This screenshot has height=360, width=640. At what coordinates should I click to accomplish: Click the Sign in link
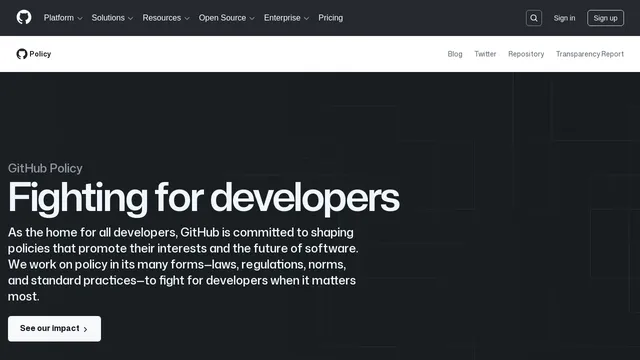pyautogui.click(x=564, y=18)
